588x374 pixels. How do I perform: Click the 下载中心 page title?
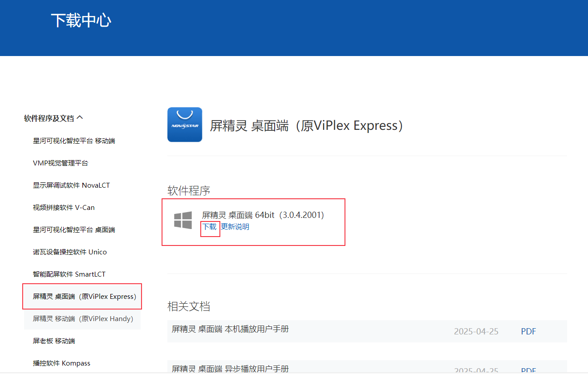81,20
